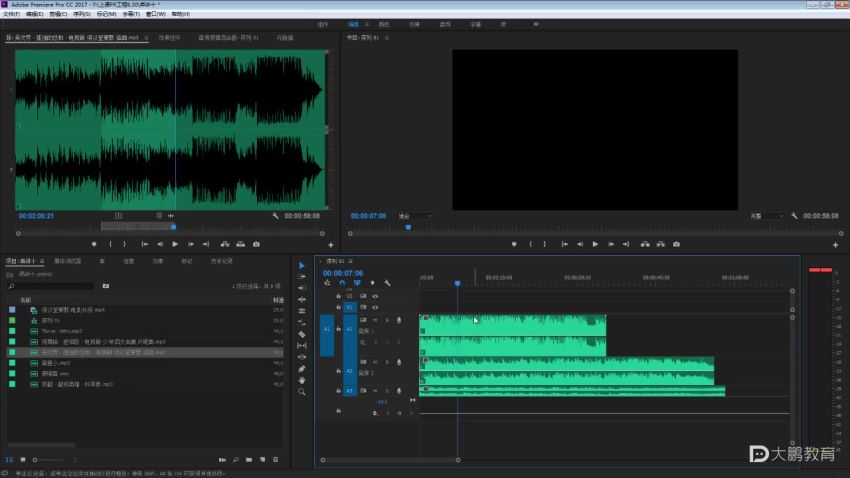The height and width of the screenshot is (478, 850).
Task: Expand workspace overflow chevron
Action: coord(536,24)
